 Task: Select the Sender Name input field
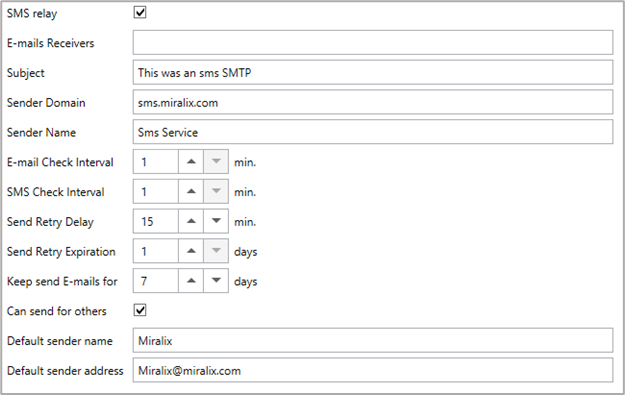click(x=373, y=132)
